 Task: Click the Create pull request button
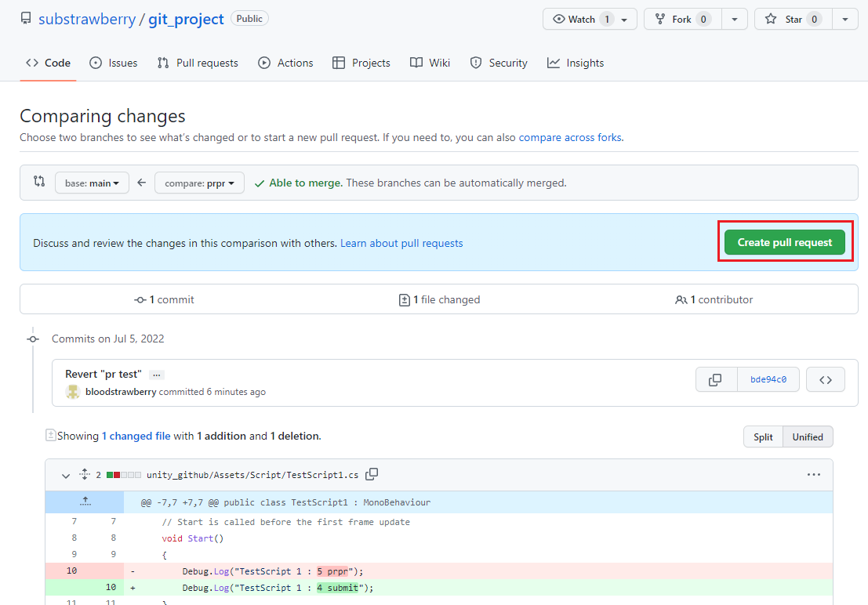coord(784,242)
